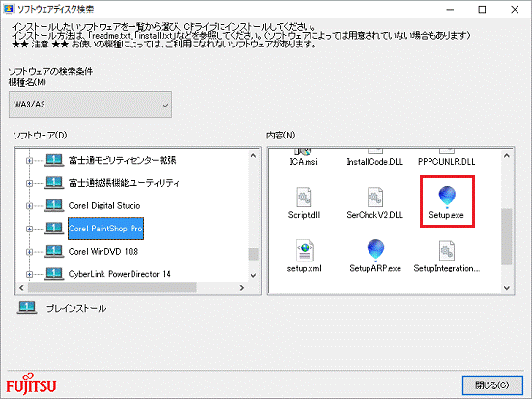Click the PPPCUNLR.DLL file label

447,162
